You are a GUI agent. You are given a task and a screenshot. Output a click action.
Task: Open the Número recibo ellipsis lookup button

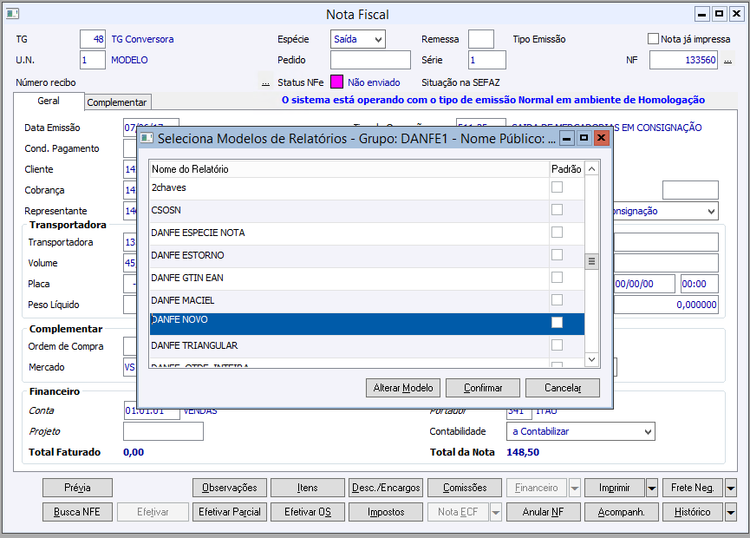(265, 82)
